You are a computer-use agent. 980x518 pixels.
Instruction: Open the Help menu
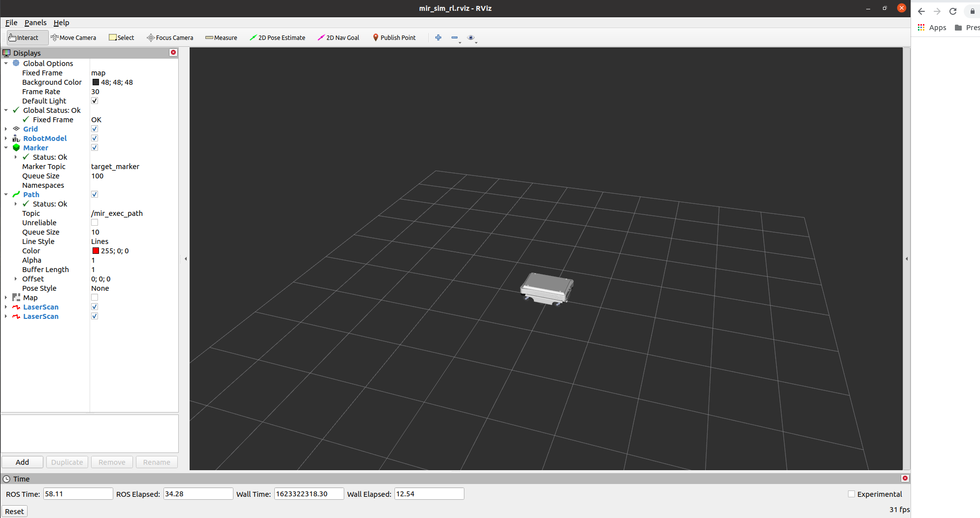pyautogui.click(x=62, y=23)
